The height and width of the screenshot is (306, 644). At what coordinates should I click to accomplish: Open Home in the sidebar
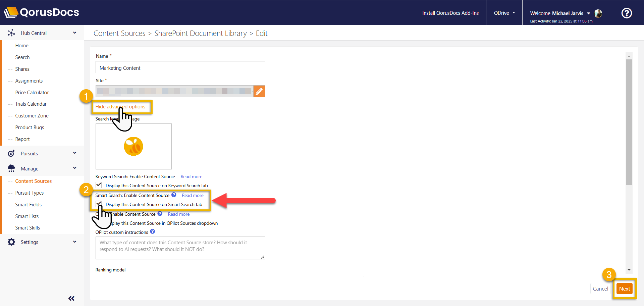click(x=22, y=46)
